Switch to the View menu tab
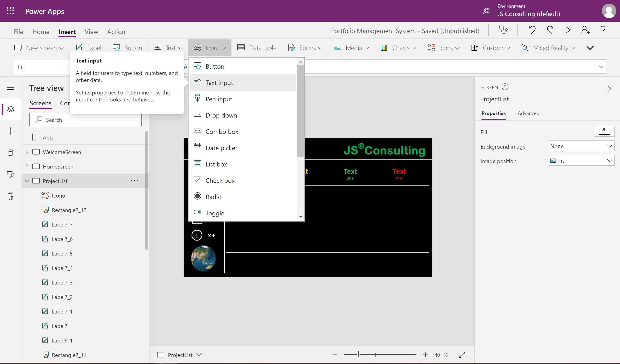 point(91,32)
